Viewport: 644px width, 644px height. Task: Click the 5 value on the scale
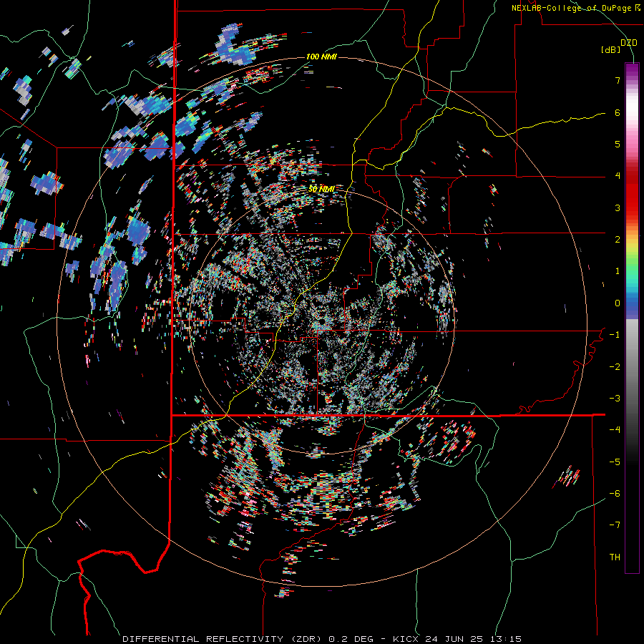click(618, 144)
